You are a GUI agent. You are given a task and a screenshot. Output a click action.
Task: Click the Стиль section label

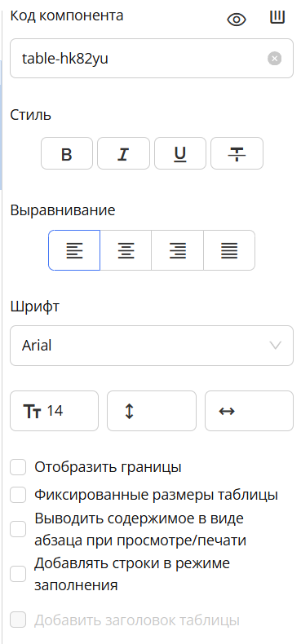31,115
